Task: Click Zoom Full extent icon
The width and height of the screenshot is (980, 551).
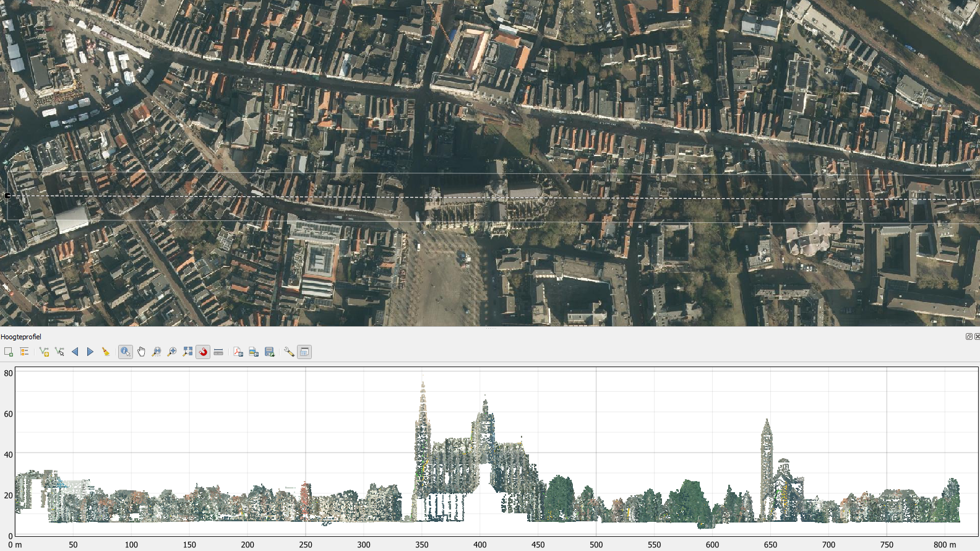Action: point(187,352)
